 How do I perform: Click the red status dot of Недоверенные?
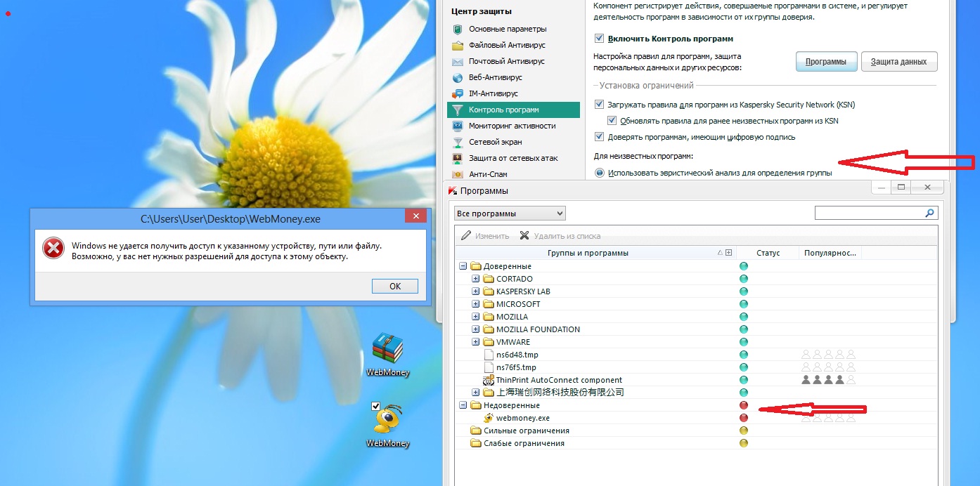(x=744, y=405)
